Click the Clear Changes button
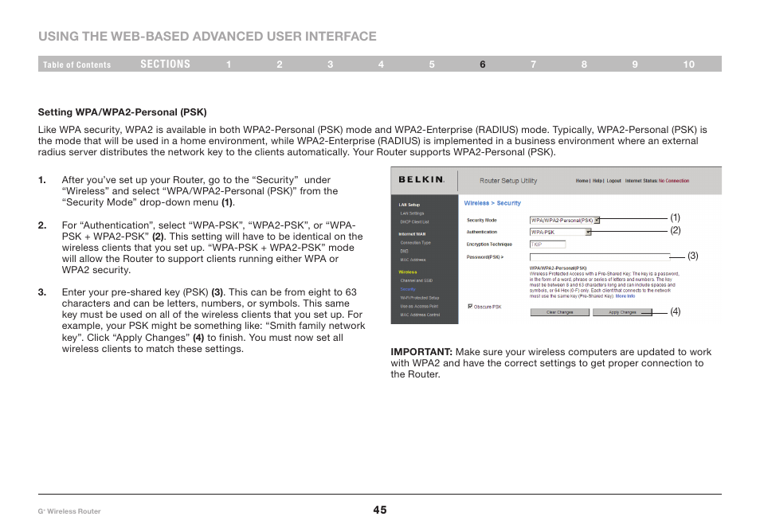Image resolution: width=760 pixels, height=532 pixels. (x=560, y=312)
